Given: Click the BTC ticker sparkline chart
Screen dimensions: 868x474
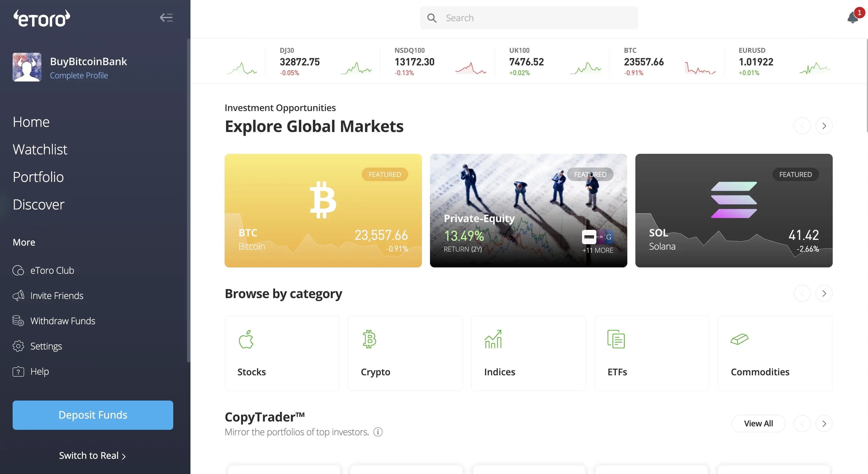Looking at the screenshot, I should 700,68.
